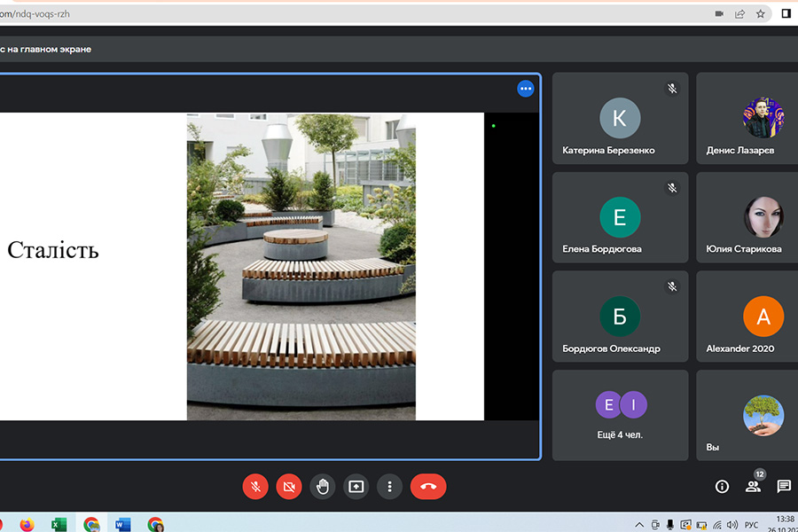Click the browser address bar URL
Screen dimensions: 798x532
pyautogui.click(x=35, y=14)
